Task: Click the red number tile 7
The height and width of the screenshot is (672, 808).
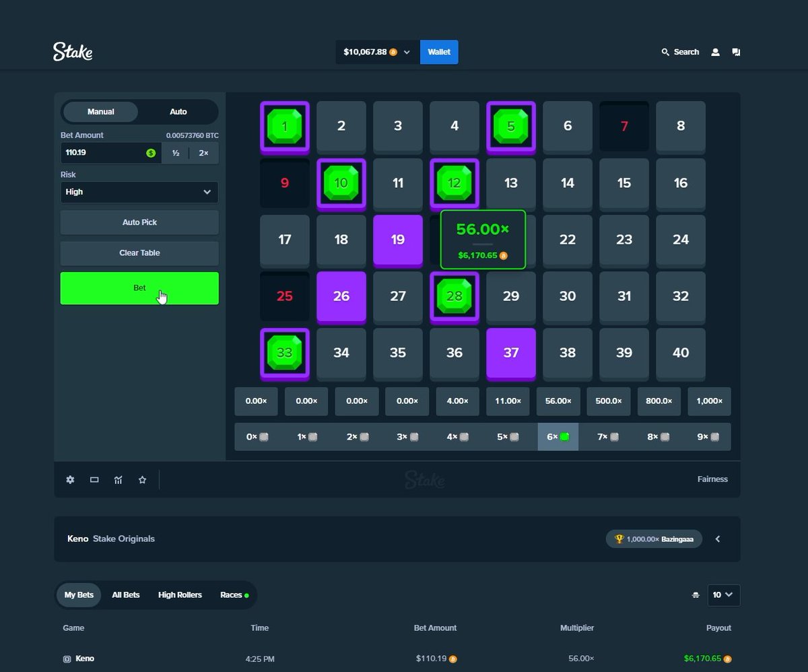Action: [624, 126]
